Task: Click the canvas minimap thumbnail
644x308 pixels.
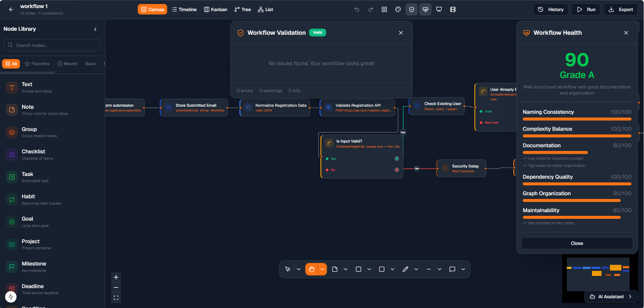Action: pos(598,274)
